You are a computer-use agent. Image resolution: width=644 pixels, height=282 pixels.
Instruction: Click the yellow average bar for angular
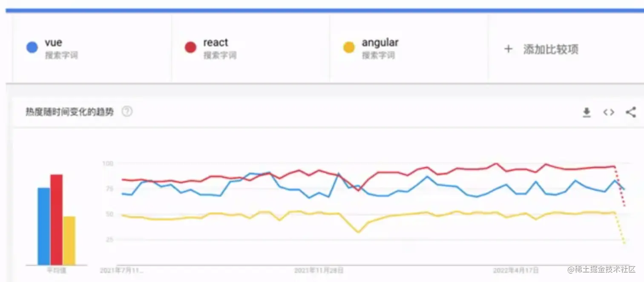[69, 241]
